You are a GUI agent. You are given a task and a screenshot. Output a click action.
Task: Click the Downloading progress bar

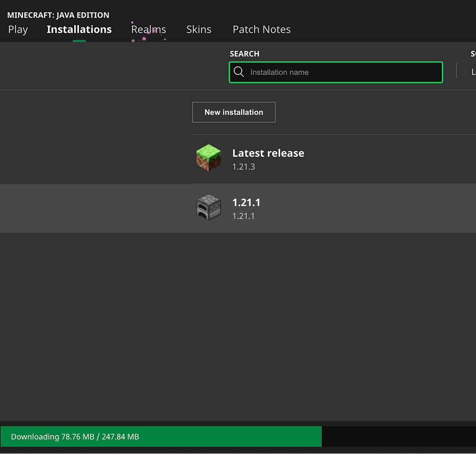tap(238, 436)
